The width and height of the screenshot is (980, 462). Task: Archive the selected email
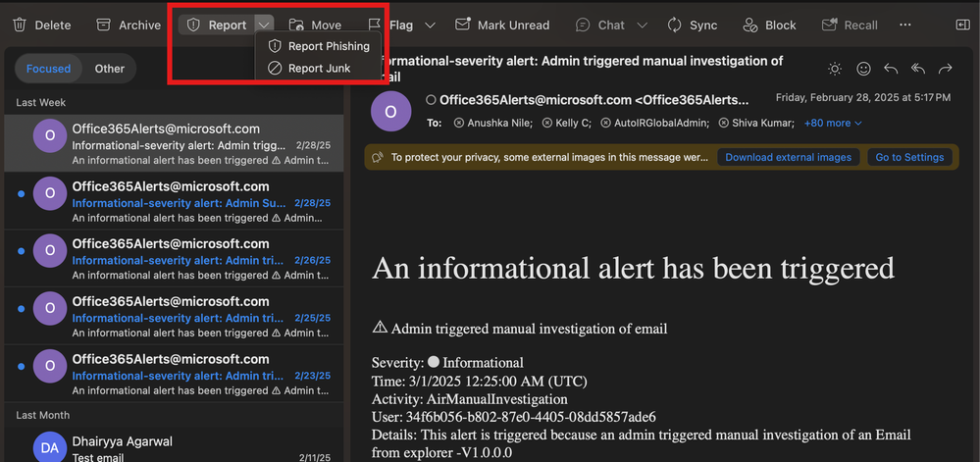point(129,25)
